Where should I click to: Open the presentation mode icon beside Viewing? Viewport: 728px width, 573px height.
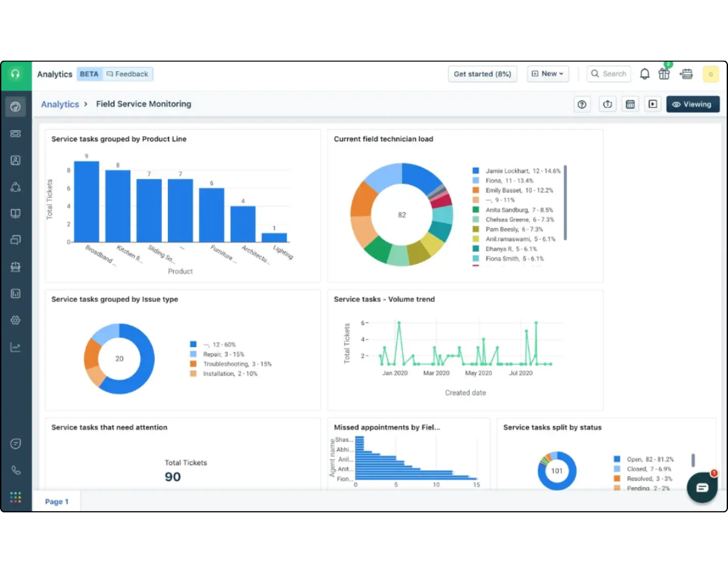click(x=652, y=104)
